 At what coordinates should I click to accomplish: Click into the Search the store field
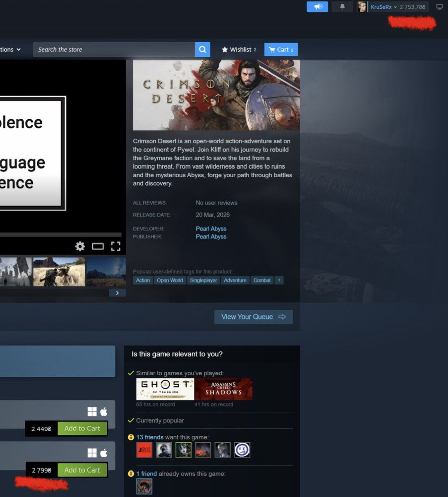pyautogui.click(x=114, y=49)
